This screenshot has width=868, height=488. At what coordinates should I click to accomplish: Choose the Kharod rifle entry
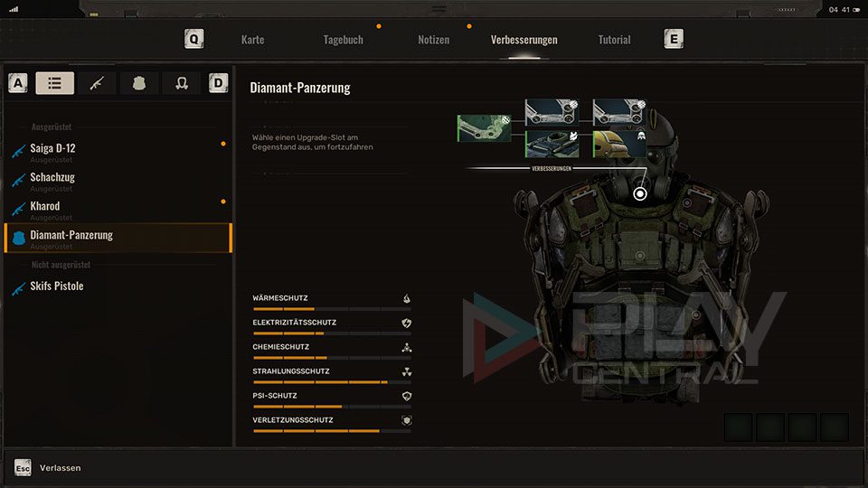(x=44, y=206)
